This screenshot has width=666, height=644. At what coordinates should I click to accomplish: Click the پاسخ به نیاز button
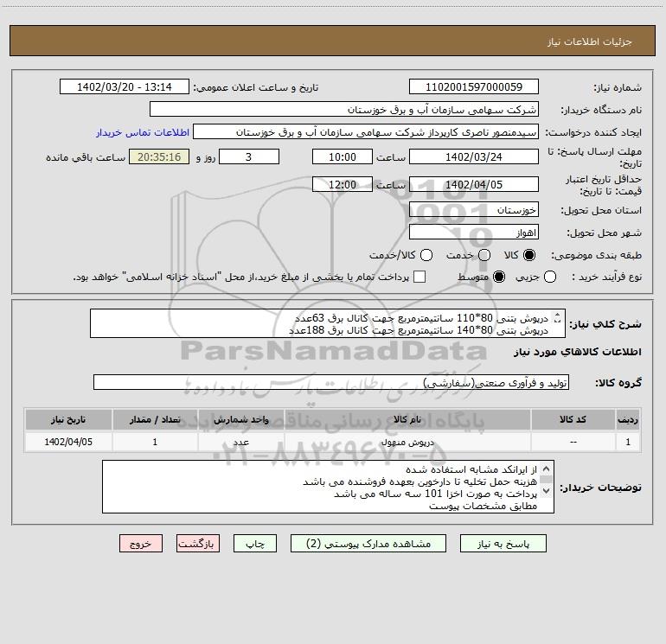coord(503,544)
